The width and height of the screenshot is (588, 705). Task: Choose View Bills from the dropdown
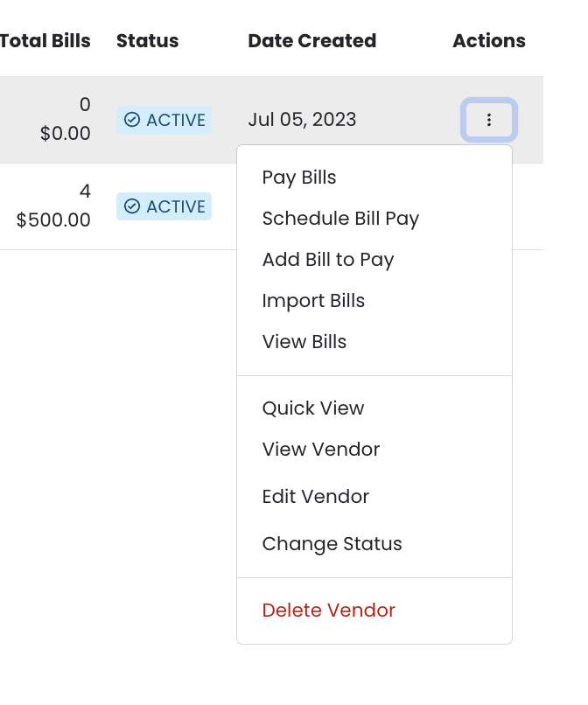pos(304,342)
